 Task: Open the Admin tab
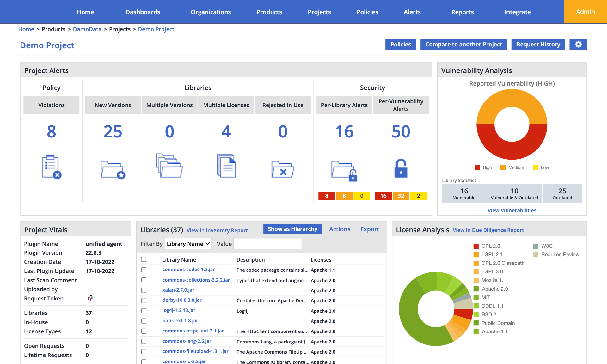click(x=586, y=12)
